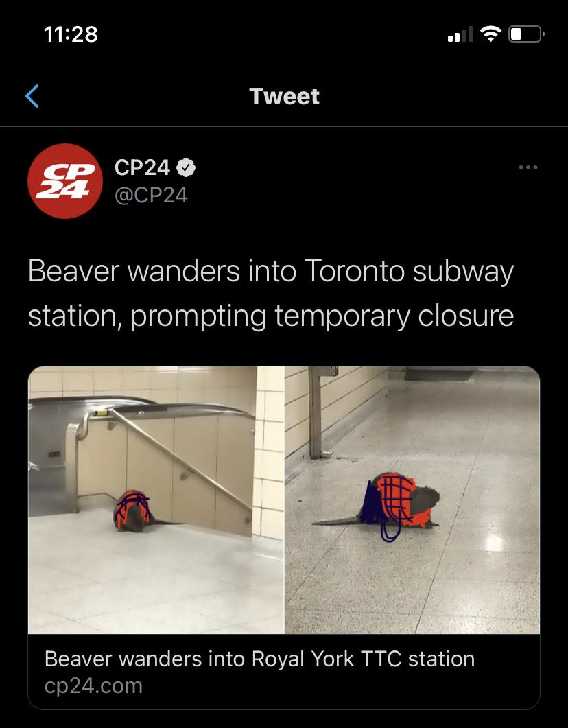Tap the verified badge next to CP24

tap(186, 167)
